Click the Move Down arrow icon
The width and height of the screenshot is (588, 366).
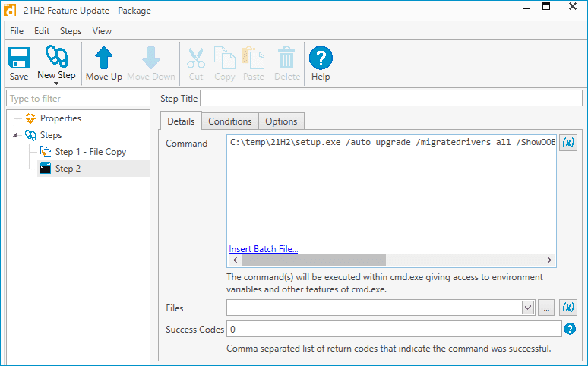151,58
